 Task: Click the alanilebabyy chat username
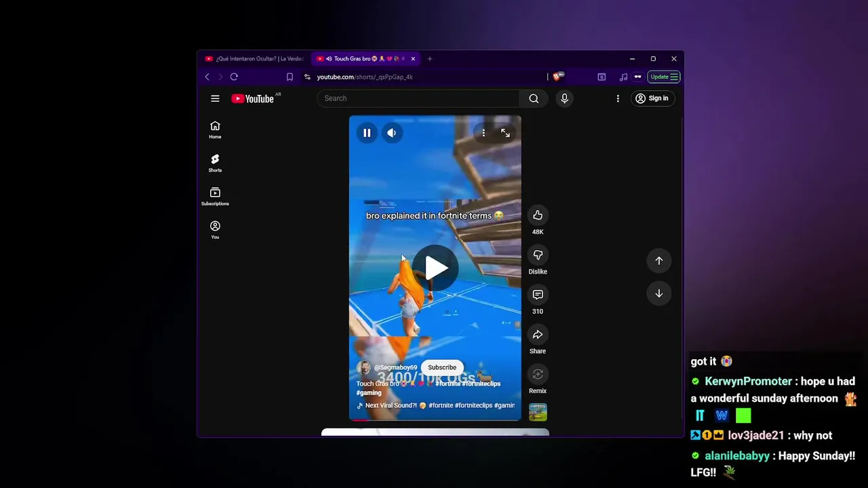[737, 456]
